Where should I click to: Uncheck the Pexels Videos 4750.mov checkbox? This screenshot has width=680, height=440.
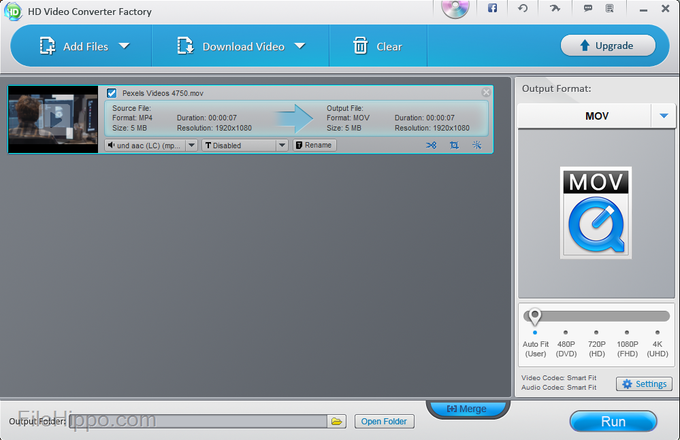(x=111, y=93)
